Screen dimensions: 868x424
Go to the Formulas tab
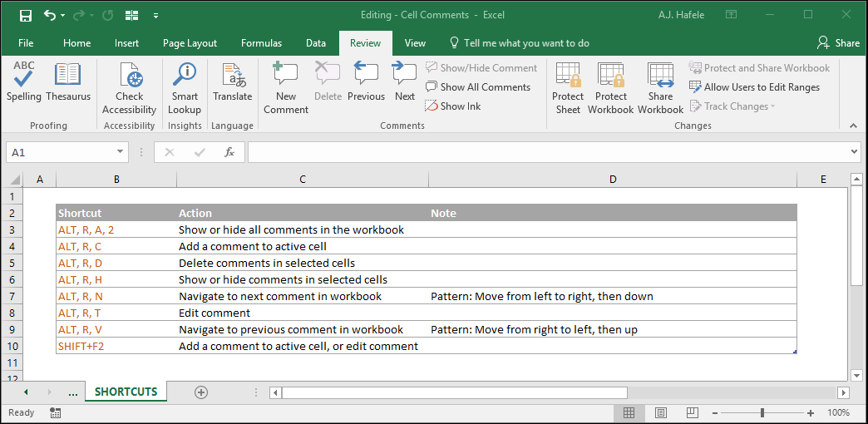coord(261,43)
